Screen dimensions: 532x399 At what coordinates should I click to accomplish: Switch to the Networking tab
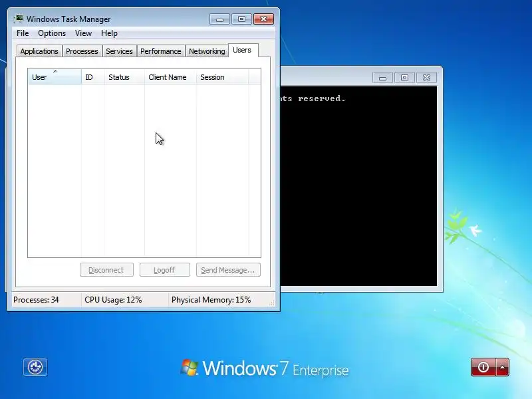(x=207, y=51)
